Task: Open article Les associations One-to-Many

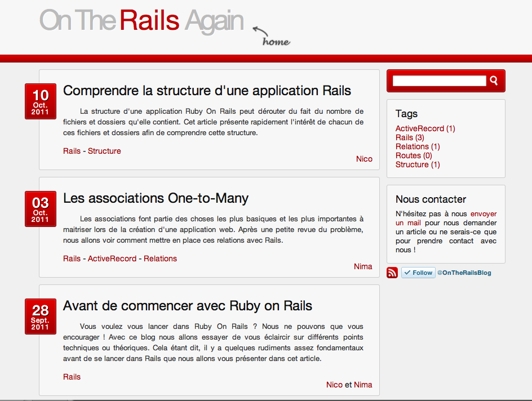Action: pos(156,198)
